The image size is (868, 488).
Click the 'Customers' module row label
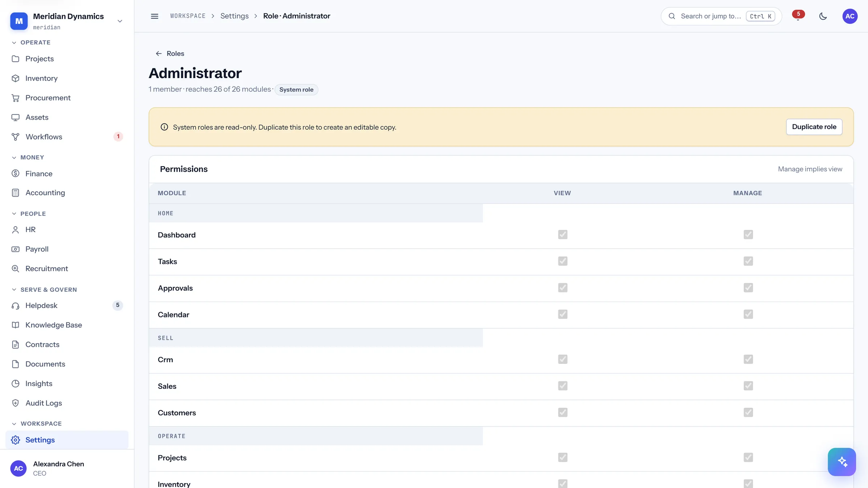pos(177,413)
